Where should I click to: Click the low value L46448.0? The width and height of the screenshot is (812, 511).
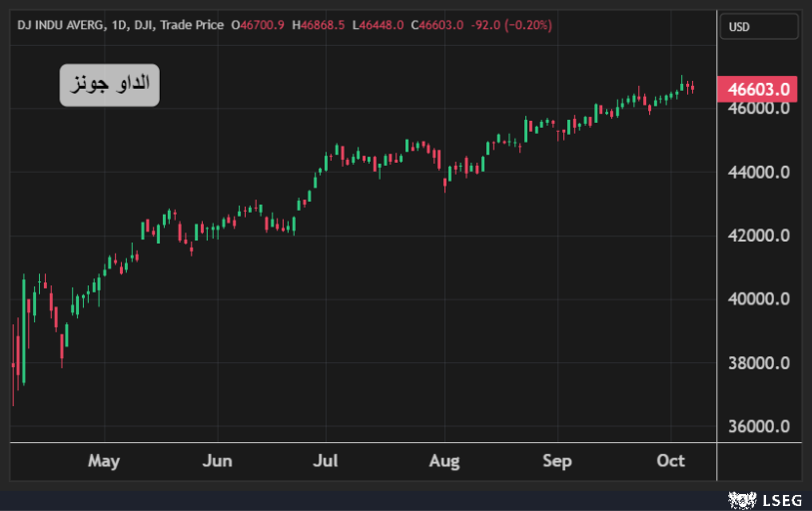[377, 24]
